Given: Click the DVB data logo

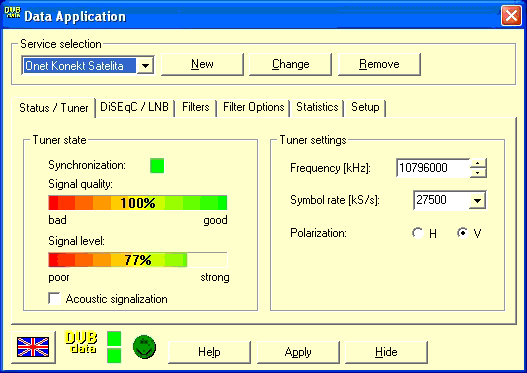Looking at the screenshot, I should point(81,342).
